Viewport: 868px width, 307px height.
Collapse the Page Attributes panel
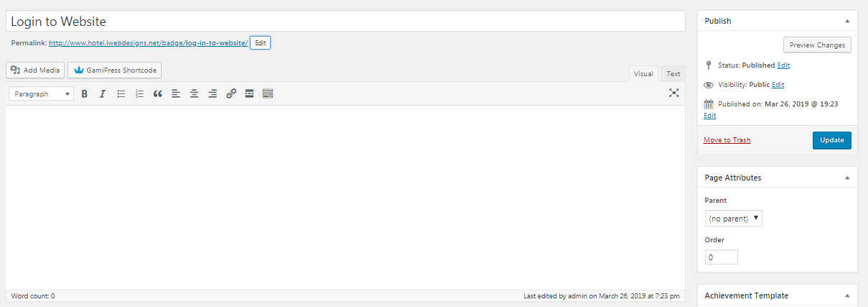(x=847, y=178)
